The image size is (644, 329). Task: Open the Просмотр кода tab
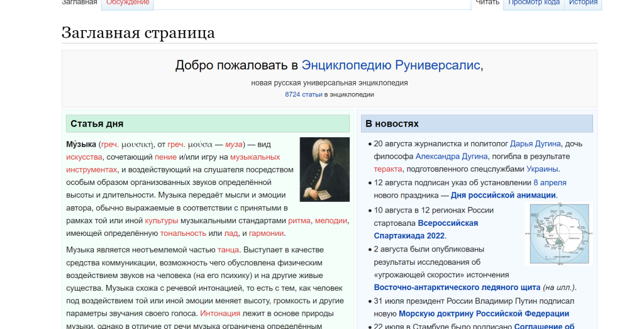click(x=533, y=3)
